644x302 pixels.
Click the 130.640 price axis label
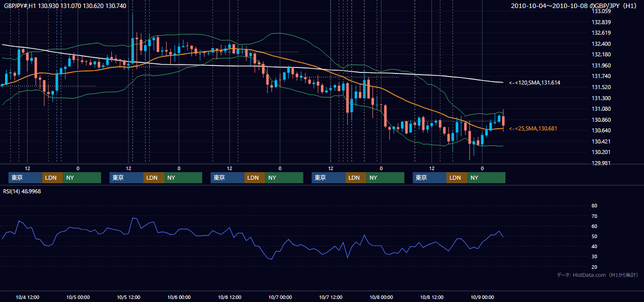[x=602, y=130]
